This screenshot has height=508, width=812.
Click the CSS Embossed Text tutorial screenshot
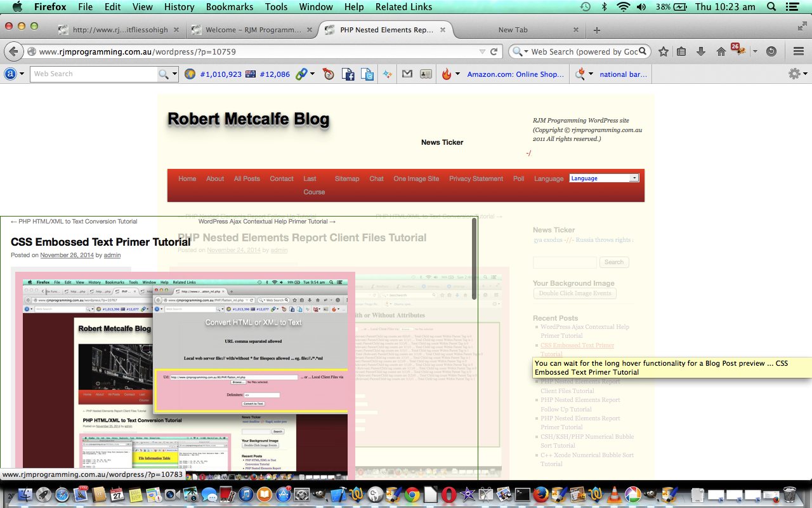(185, 375)
